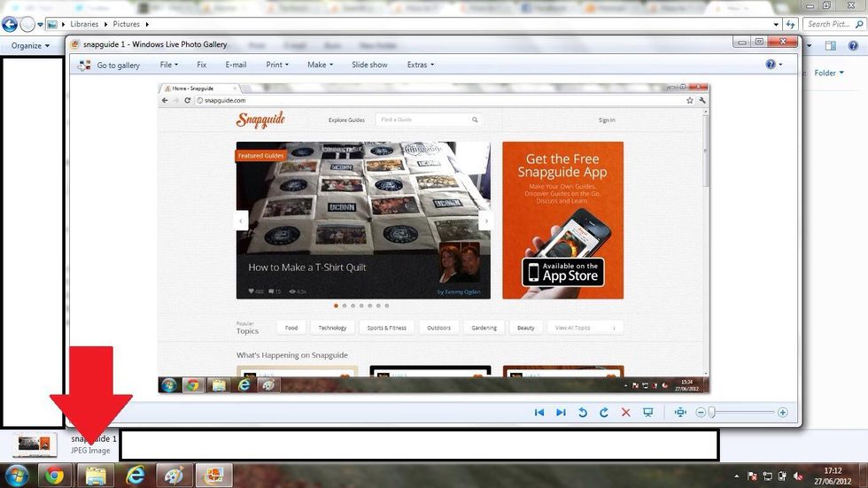Click the zoom out minus icon
The height and width of the screenshot is (488, 868).
(701, 413)
